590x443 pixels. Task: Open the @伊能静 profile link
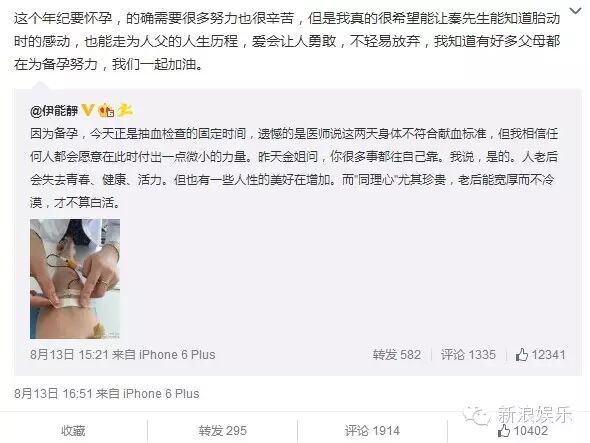54,111
